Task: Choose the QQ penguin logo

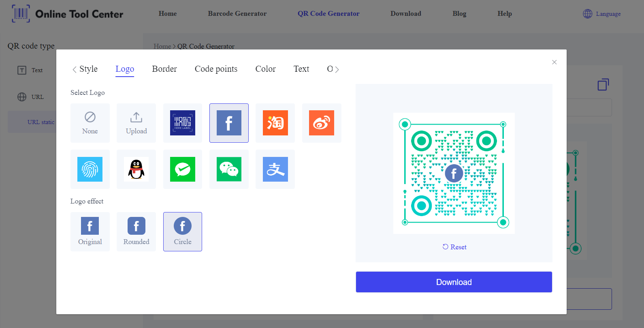Action: tap(136, 169)
